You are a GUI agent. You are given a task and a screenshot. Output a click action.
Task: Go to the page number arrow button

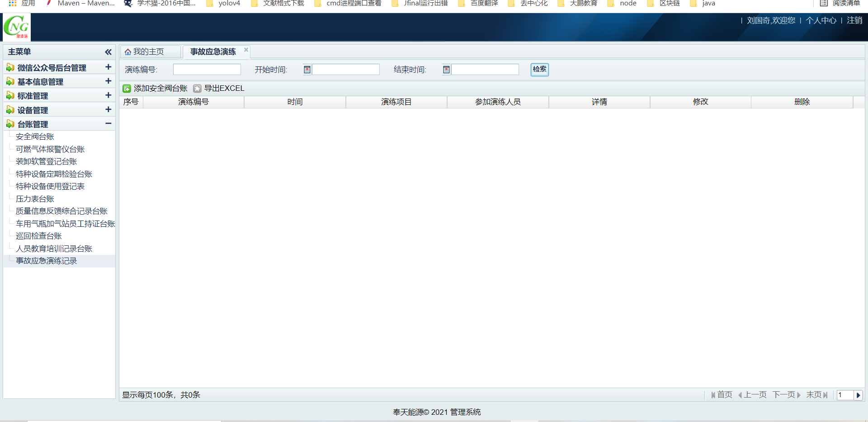858,395
